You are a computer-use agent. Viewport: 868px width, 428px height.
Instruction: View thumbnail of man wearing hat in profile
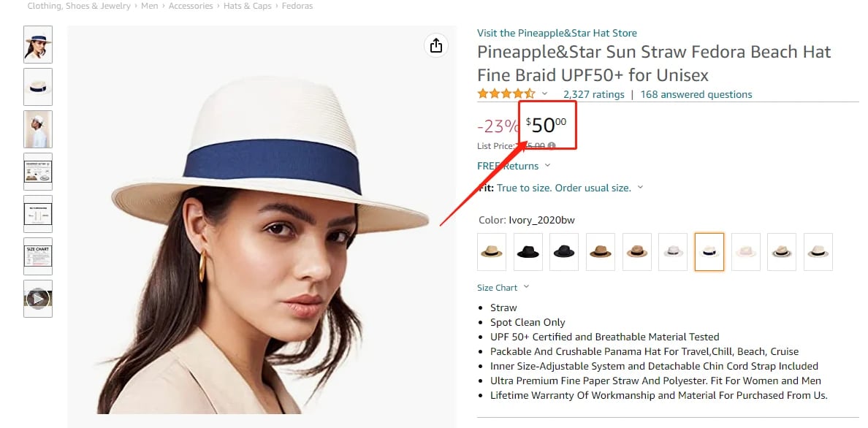pyautogui.click(x=38, y=129)
